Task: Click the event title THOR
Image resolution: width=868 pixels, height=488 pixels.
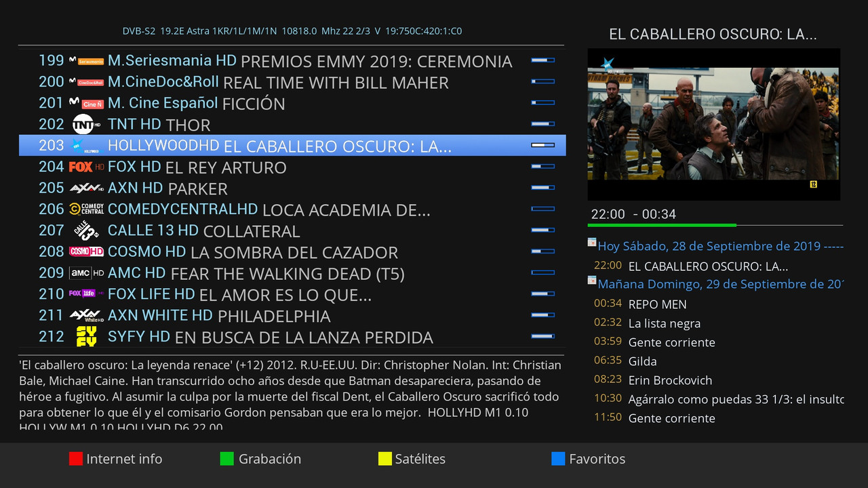Action: point(188,125)
